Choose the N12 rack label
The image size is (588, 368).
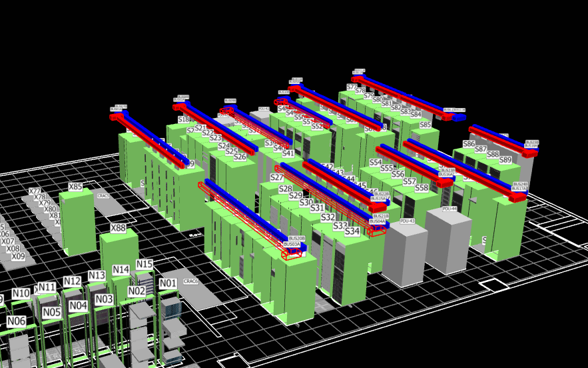pos(72,281)
